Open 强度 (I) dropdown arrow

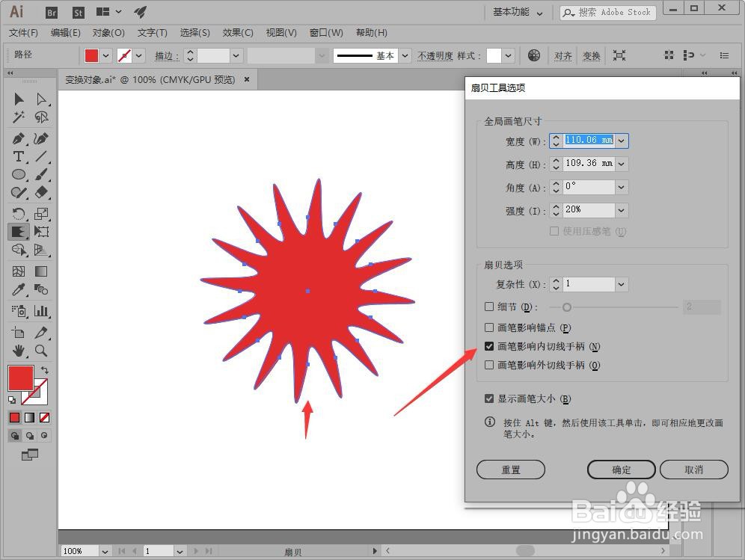(x=622, y=210)
